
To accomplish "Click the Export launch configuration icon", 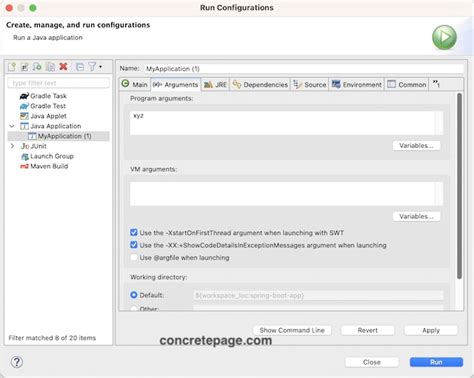I will tap(37, 67).
